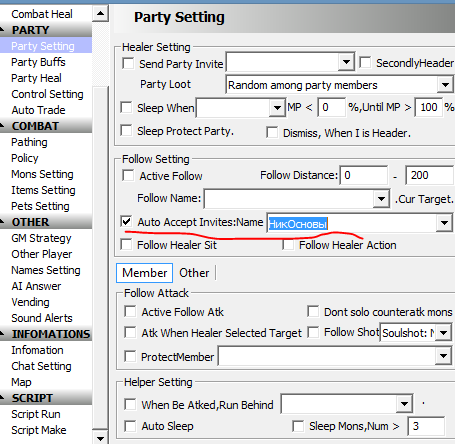This screenshot has width=455, height=444.
Task: Open Script Run page
Action: [x=36, y=414]
